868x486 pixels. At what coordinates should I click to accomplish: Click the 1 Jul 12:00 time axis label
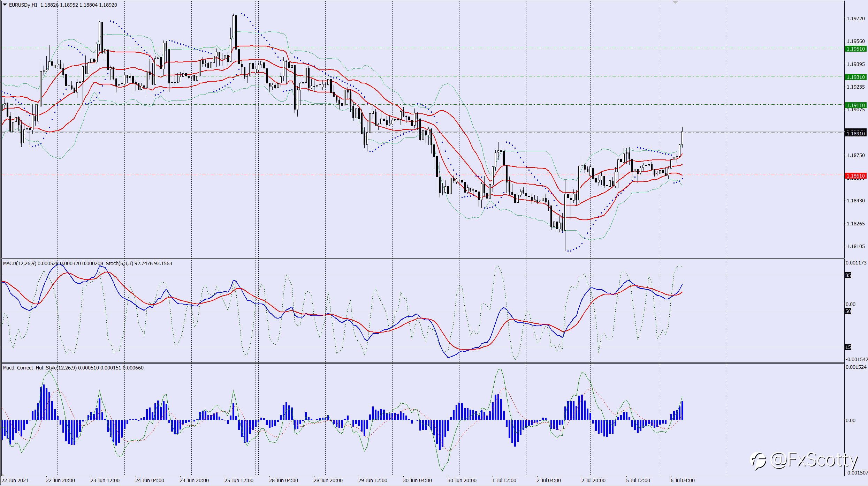[x=504, y=480]
